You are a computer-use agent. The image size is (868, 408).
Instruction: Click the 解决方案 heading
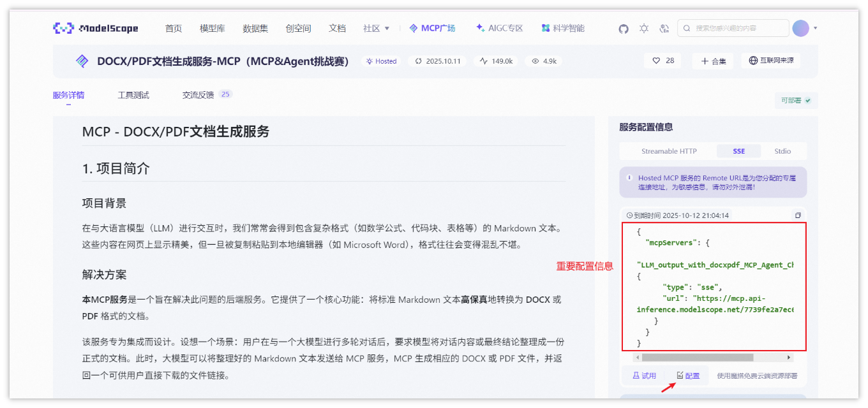104,275
